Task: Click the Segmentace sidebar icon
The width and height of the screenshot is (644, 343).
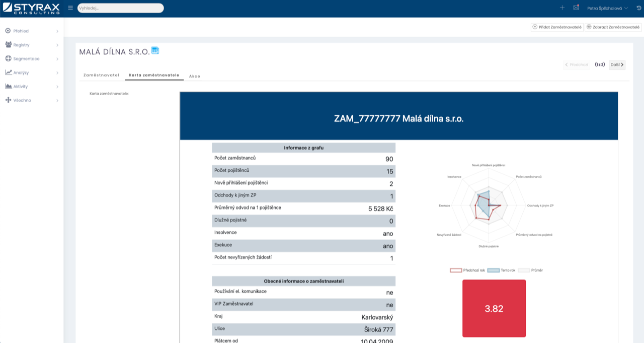Action: click(x=8, y=58)
